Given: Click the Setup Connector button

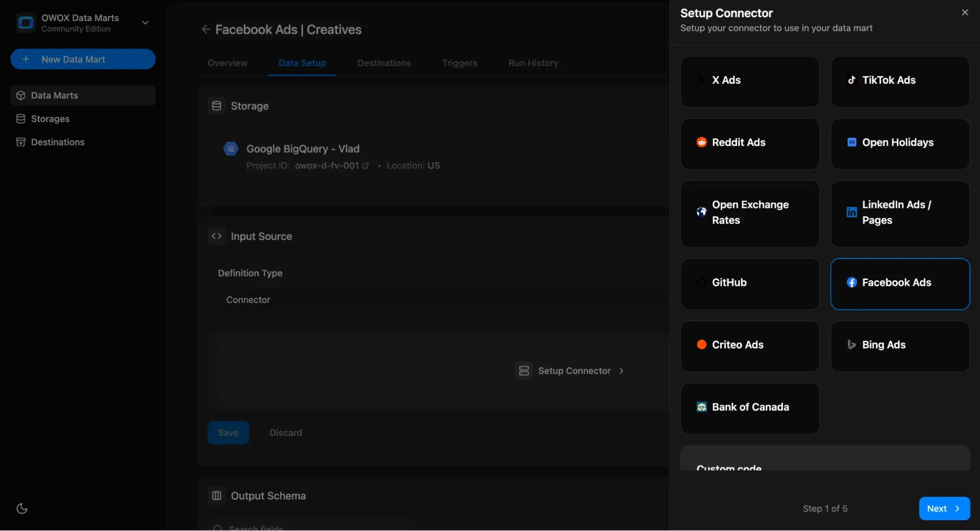Looking at the screenshot, I should point(569,371).
